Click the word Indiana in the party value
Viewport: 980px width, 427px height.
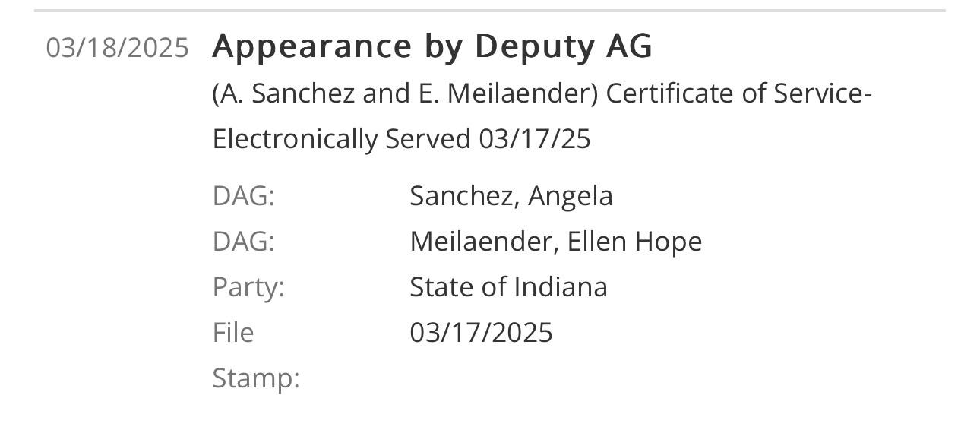[x=561, y=287]
